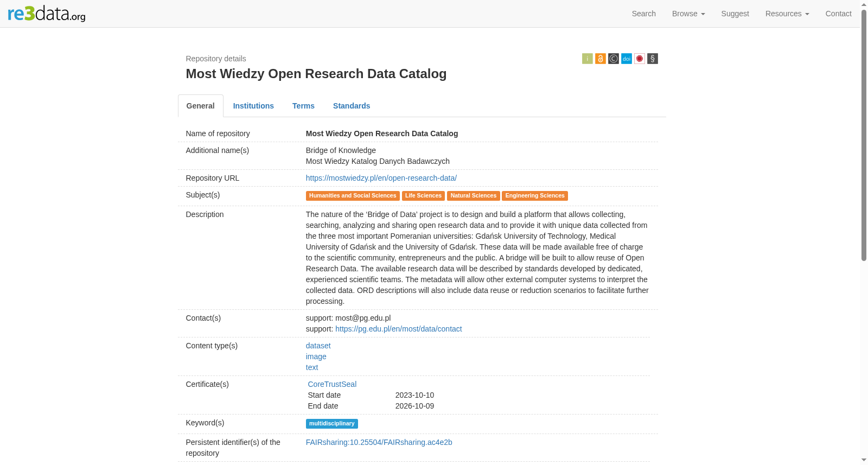Open the mostwiedzy.pl repository URL link
Image resolution: width=868 pixels, height=465 pixels.
381,178
